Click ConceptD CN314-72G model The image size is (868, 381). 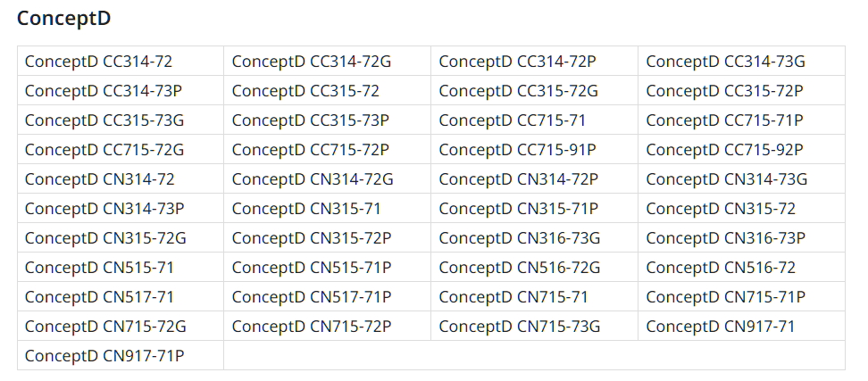327,178
